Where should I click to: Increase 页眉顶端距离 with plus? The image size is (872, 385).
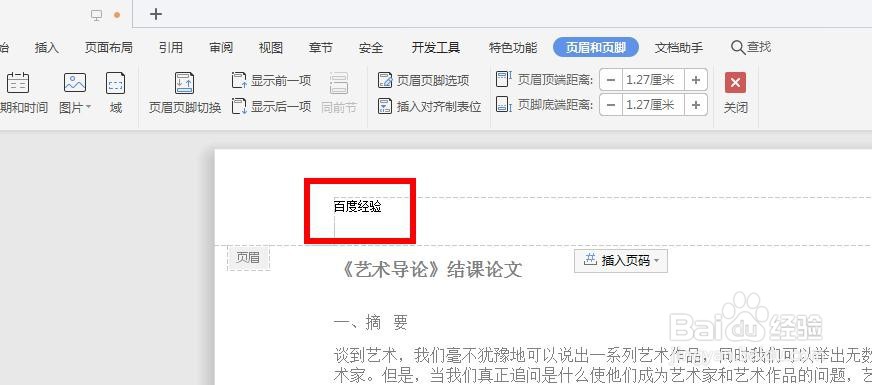[696, 80]
